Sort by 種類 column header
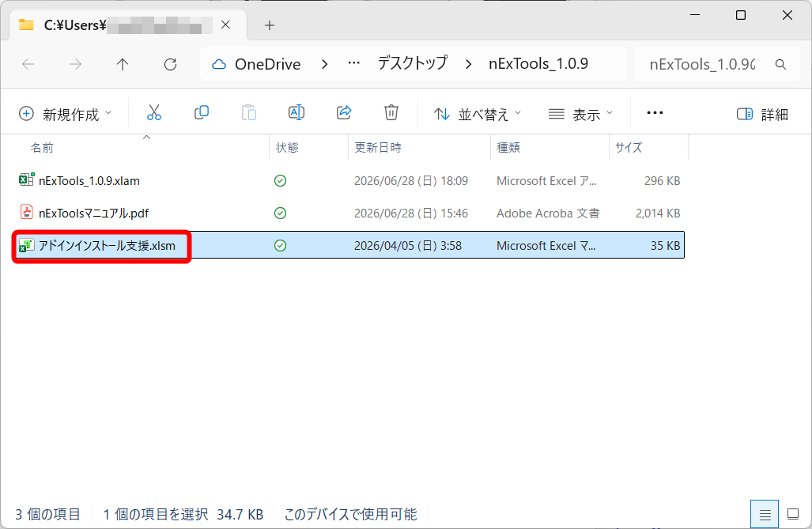This screenshot has width=812, height=529. click(508, 148)
